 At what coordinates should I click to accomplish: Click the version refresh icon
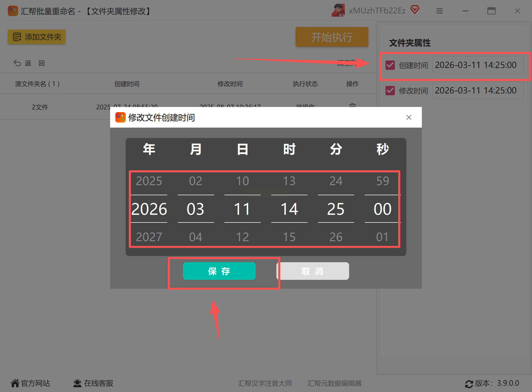point(469,384)
